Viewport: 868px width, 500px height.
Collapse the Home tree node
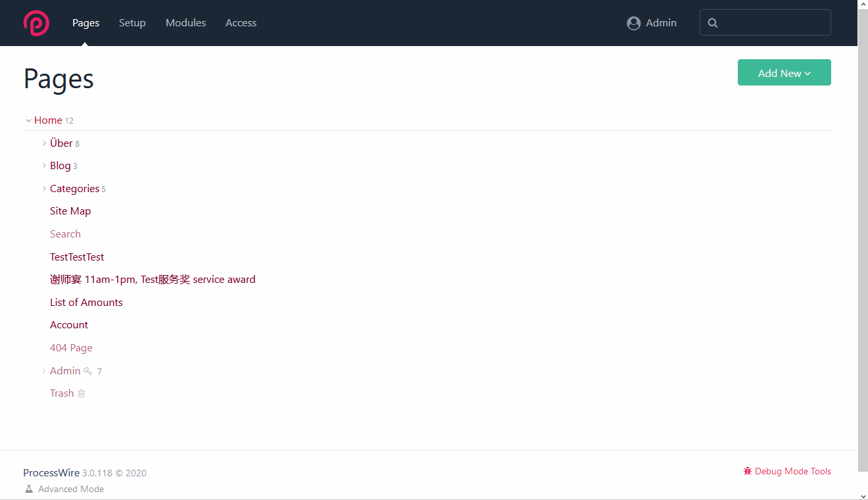click(28, 120)
